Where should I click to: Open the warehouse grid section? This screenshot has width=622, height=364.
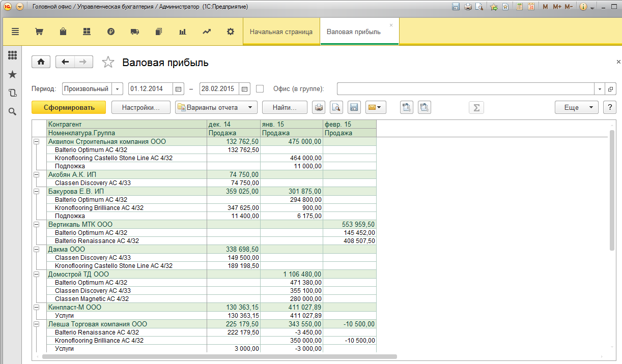(87, 32)
